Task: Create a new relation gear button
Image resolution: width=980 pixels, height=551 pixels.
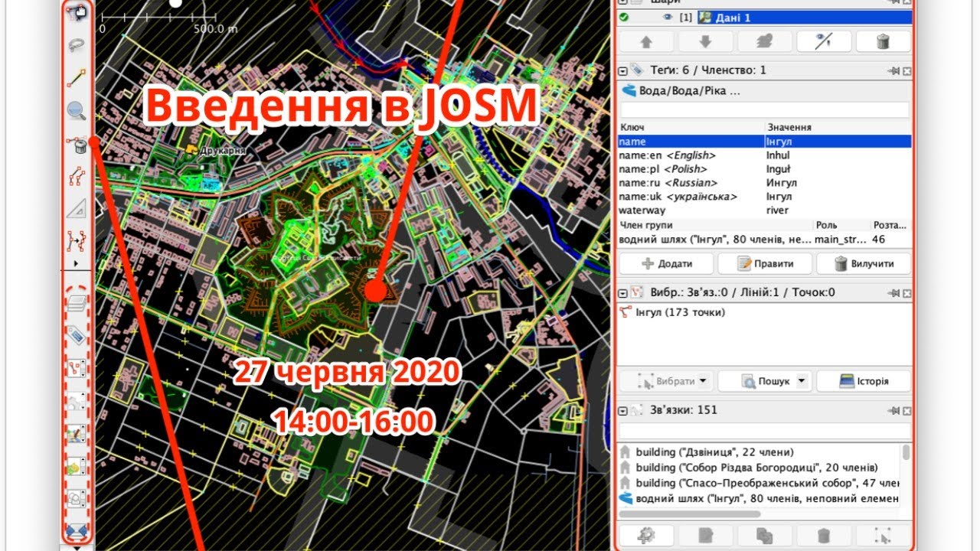Action: (x=647, y=535)
